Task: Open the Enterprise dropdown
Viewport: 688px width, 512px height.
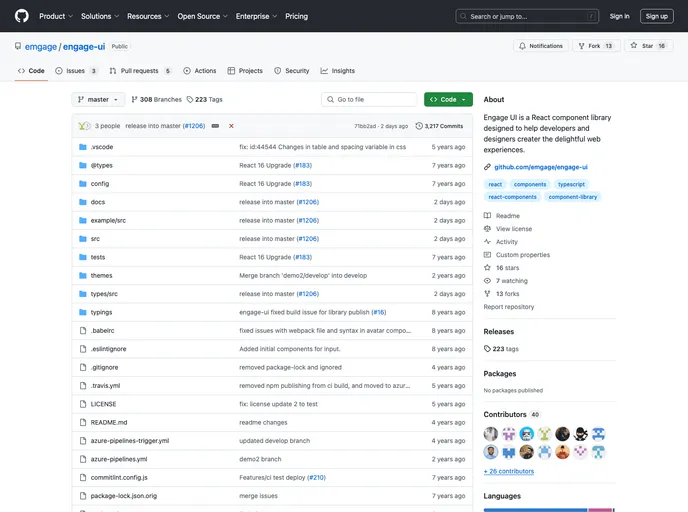Action: pos(256,16)
